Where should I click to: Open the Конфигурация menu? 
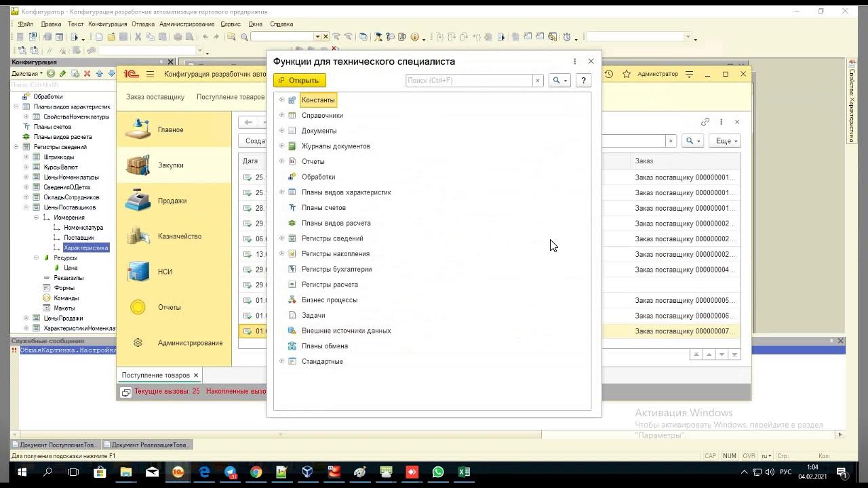(x=107, y=24)
